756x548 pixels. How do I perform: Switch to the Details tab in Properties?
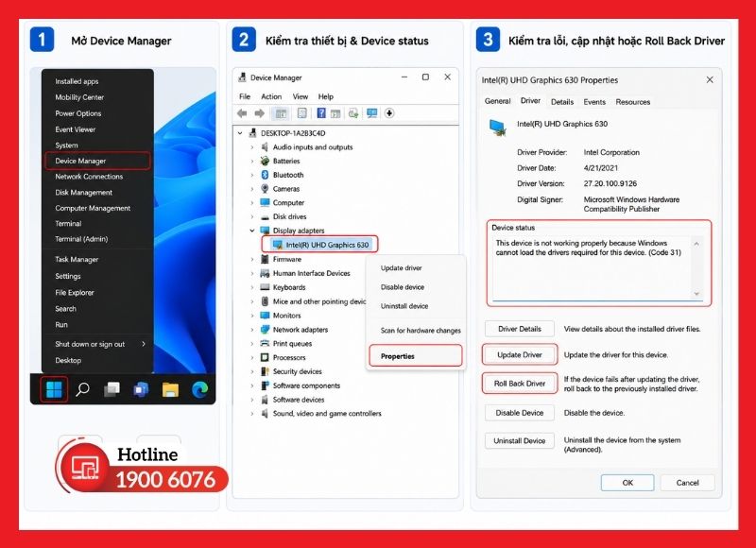tap(562, 102)
